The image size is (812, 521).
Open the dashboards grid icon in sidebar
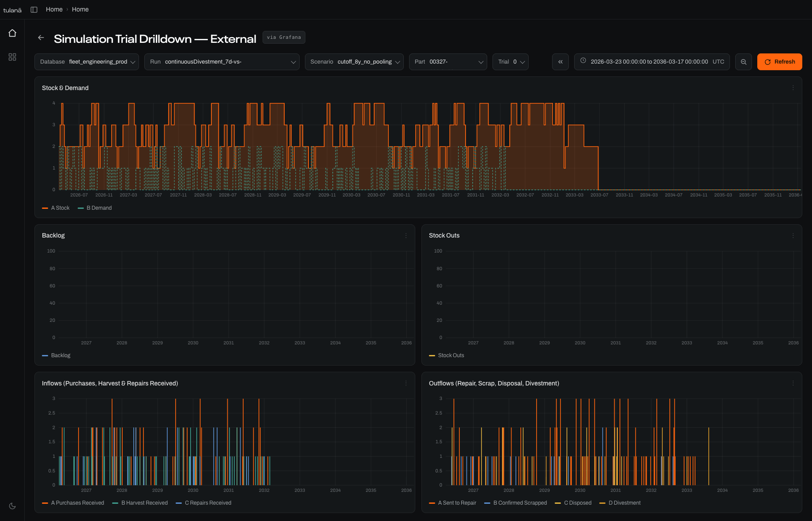[12, 57]
